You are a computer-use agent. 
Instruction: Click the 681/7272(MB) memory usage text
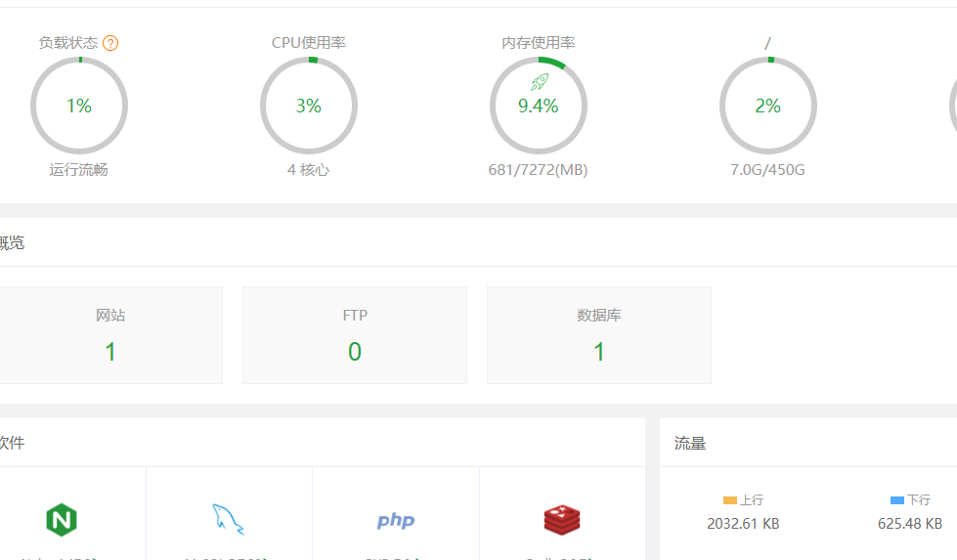point(538,170)
